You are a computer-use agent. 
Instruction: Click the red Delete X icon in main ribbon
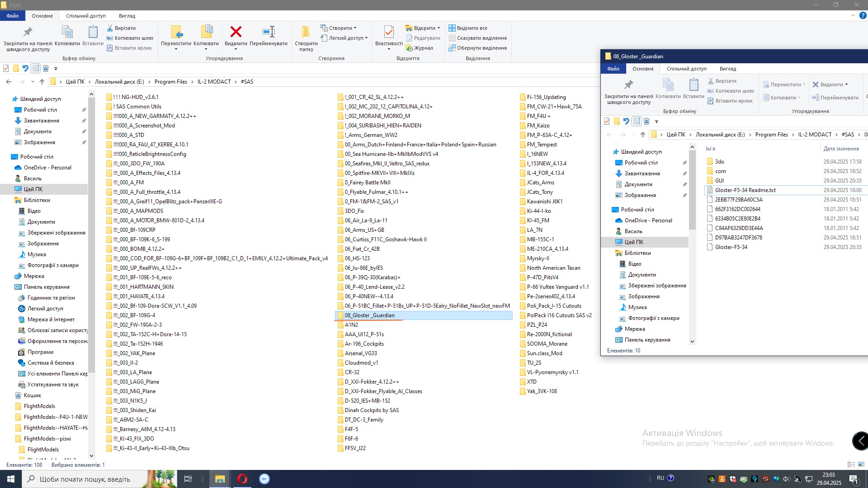236,32
